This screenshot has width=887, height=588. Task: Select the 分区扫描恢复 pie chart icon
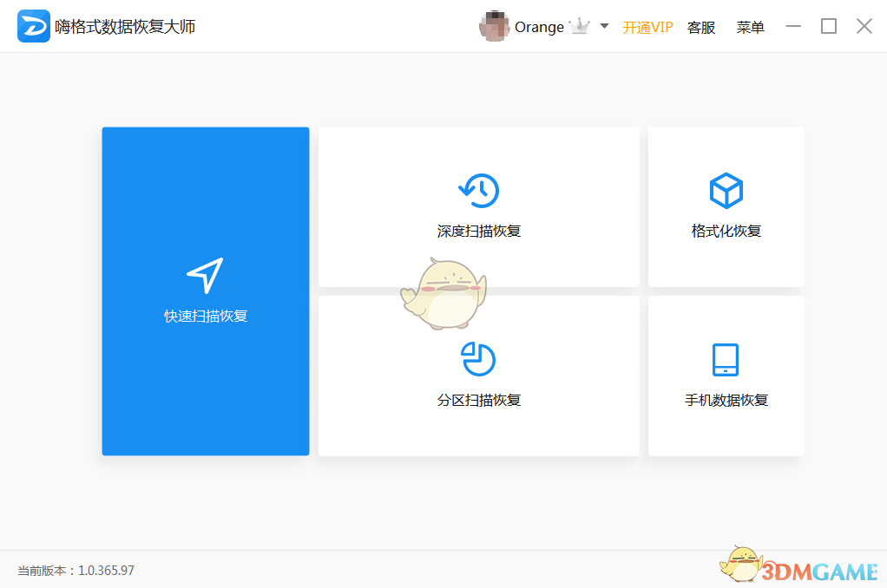point(478,359)
